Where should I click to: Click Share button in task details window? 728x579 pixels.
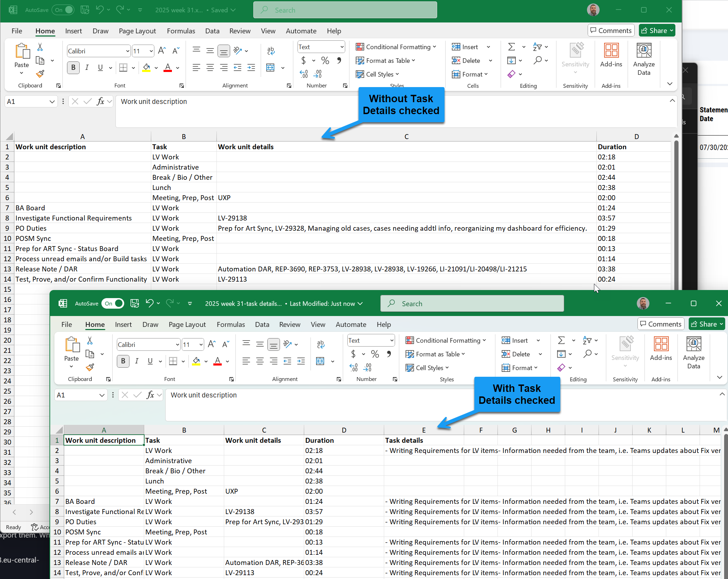pos(707,324)
